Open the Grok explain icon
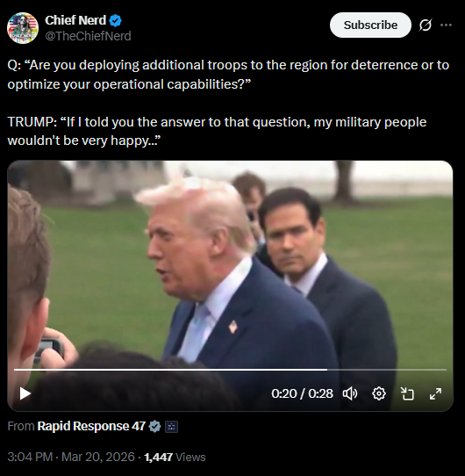 point(426,25)
